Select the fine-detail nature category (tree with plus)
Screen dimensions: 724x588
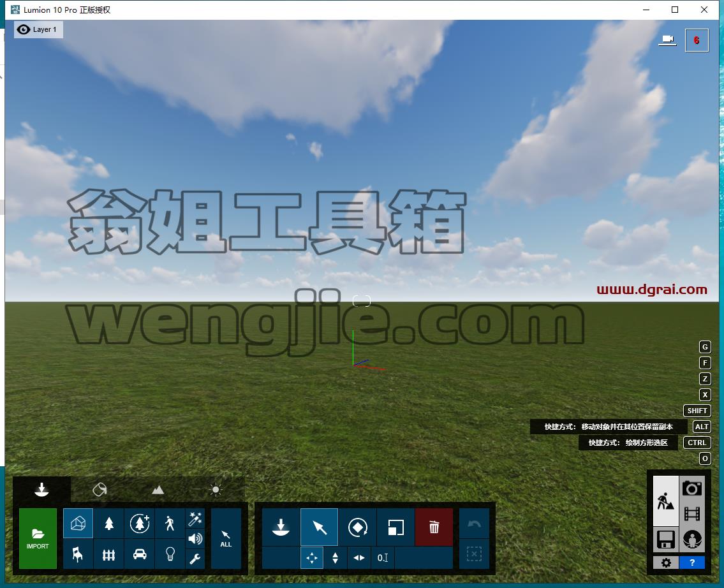(140, 524)
